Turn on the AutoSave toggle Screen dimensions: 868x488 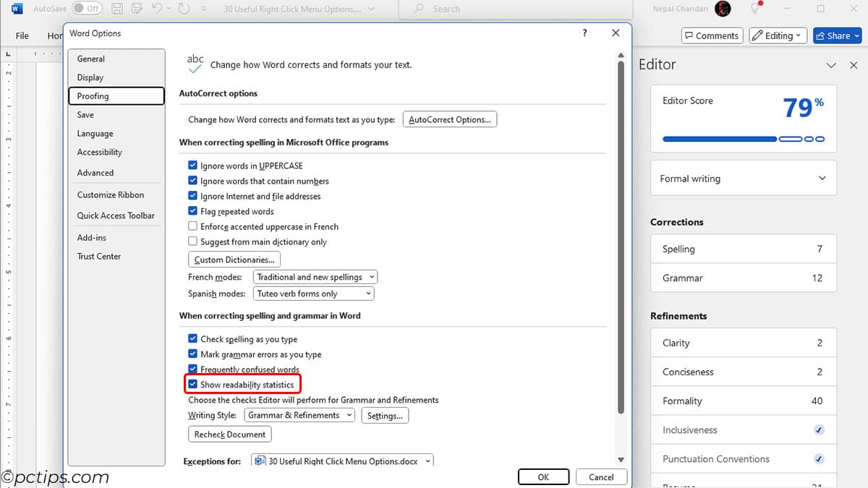(87, 9)
